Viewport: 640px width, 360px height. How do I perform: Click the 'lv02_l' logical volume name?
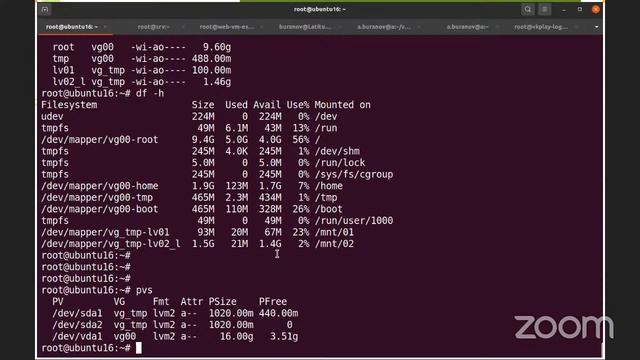(x=69, y=82)
